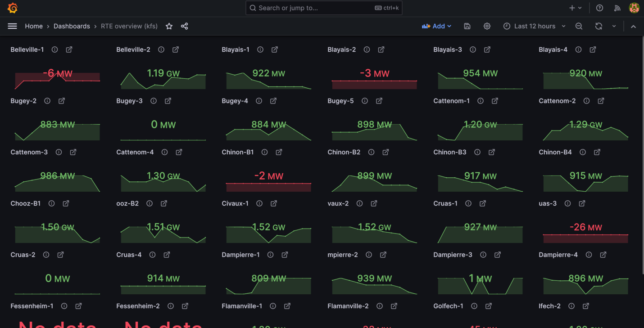Expand the Add dropdown
Image resolution: width=644 pixels, height=328 pixels.
click(x=436, y=26)
